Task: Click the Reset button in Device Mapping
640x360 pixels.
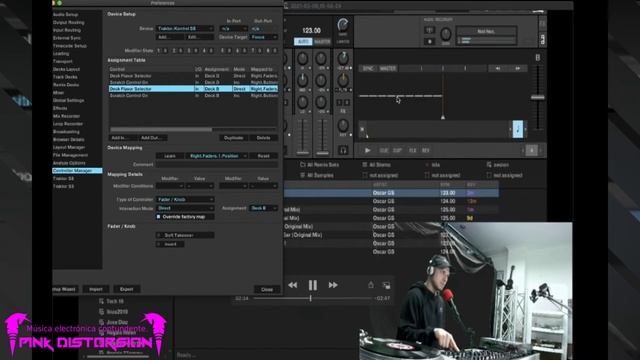Action: coord(264,156)
